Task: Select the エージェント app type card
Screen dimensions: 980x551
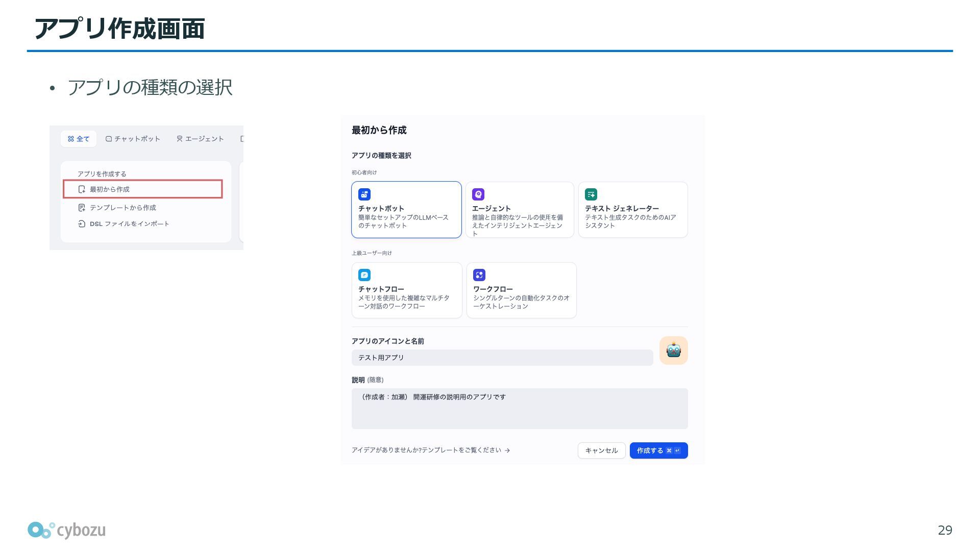Action: click(x=520, y=210)
